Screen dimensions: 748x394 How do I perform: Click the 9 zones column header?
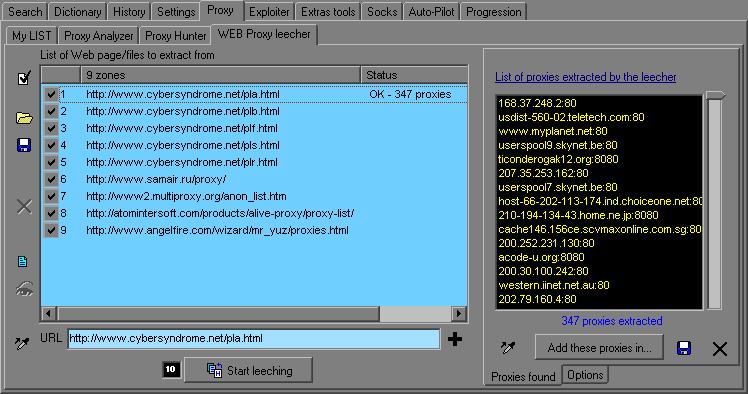(x=220, y=75)
